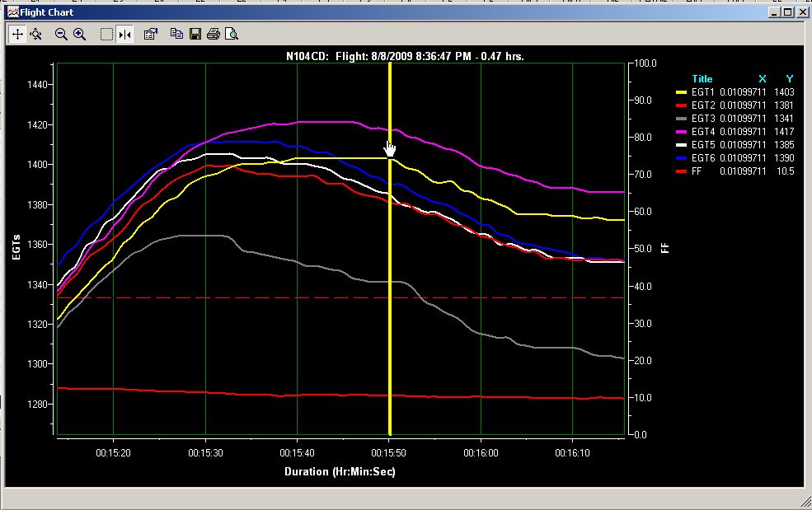Screen dimensions: 812x510
Task: Click the EGT4 magenta legend swatch
Action: pyautogui.click(x=682, y=132)
